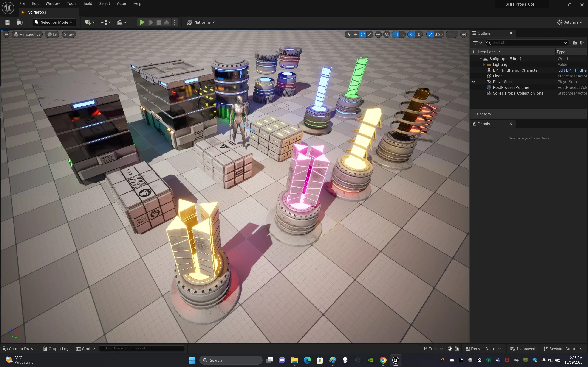Image resolution: width=588 pixels, height=367 pixels.
Task: Click the world coordinate system globe icon
Action: 378,34
